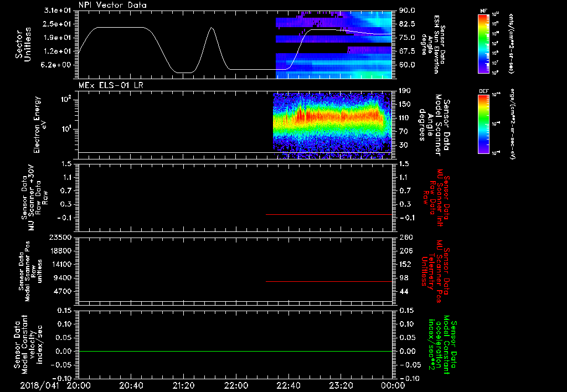Click the '3.1e+01' sector tick label
The height and width of the screenshot is (392, 567).
pos(58,11)
